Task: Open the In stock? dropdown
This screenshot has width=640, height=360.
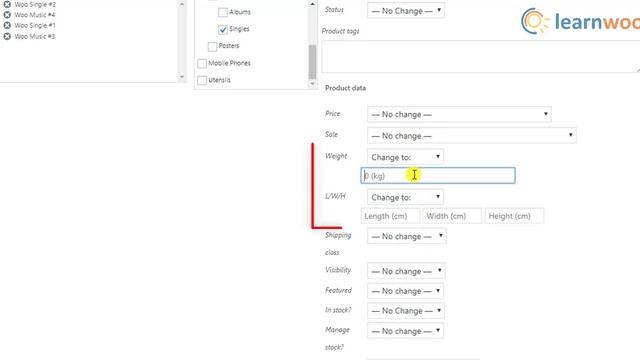Action: (x=406, y=311)
